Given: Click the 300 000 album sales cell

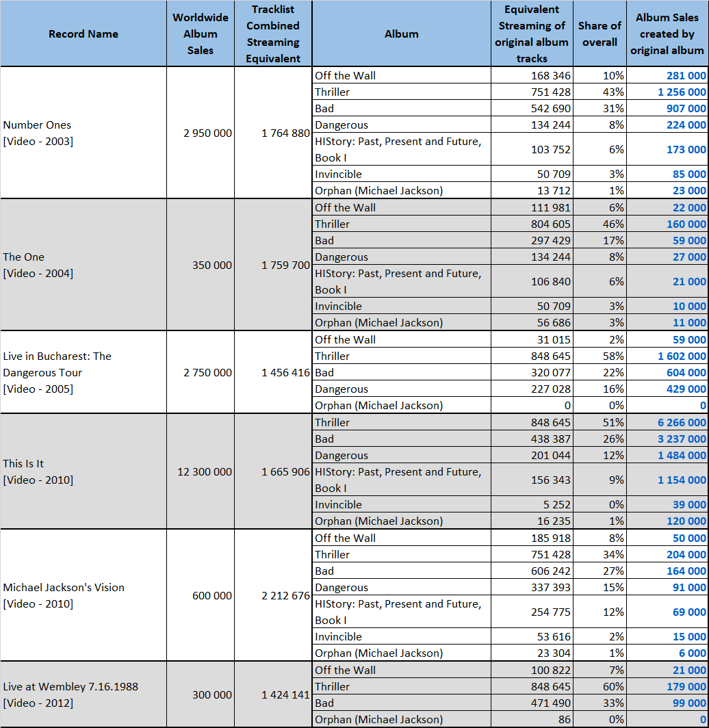Looking at the screenshot, I should [x=201, y=694].
